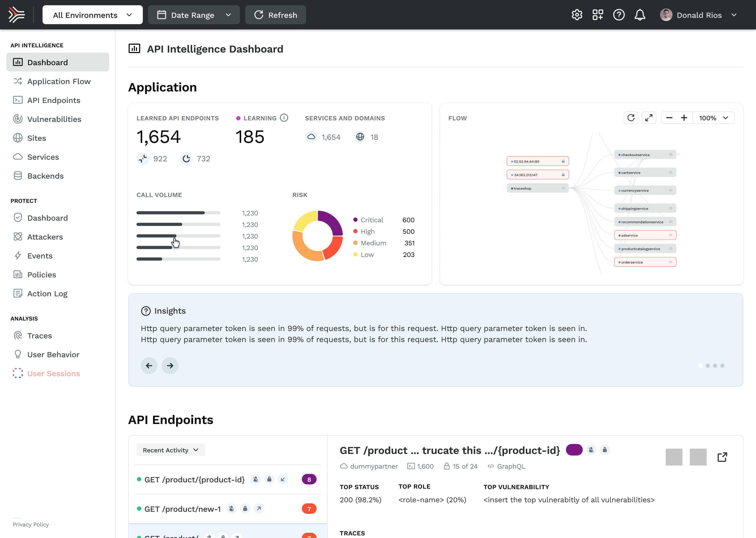This screenshot has width=756, height=538.
Task: Open the Recent Activity sort dropdown
Action: (170, 450)
